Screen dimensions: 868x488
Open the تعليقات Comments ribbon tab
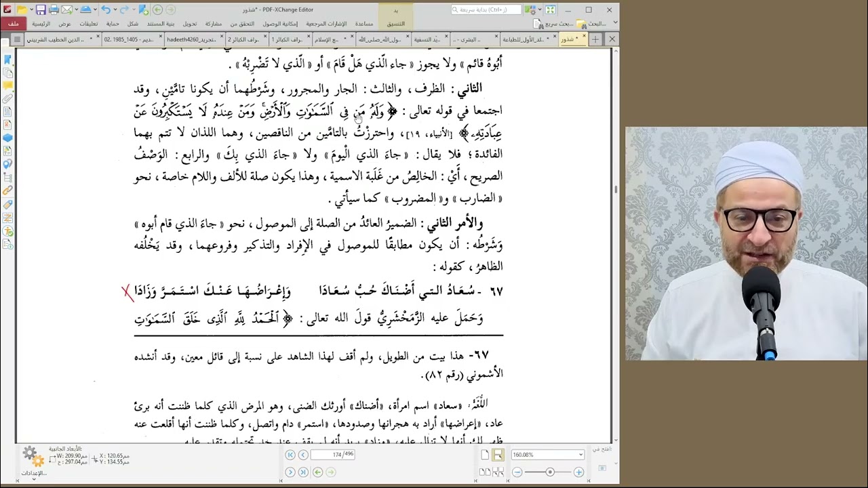tap(89, 24)
